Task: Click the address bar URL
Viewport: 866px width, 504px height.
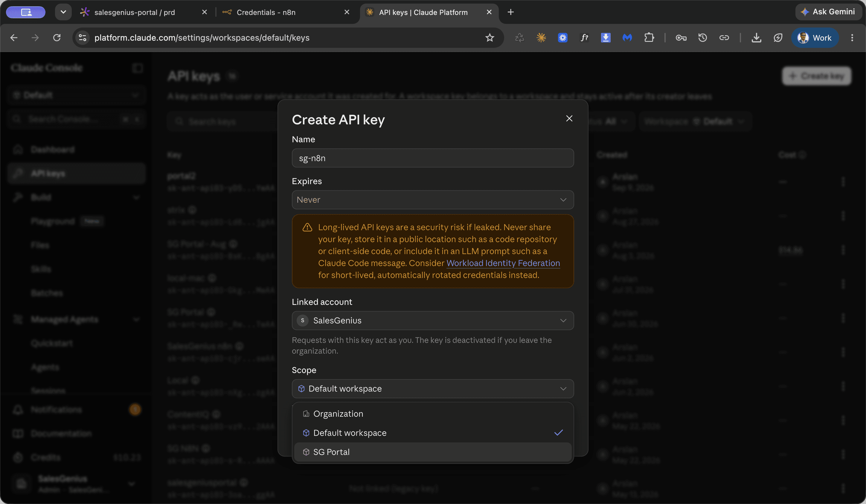Action: (x=202, y=38)
